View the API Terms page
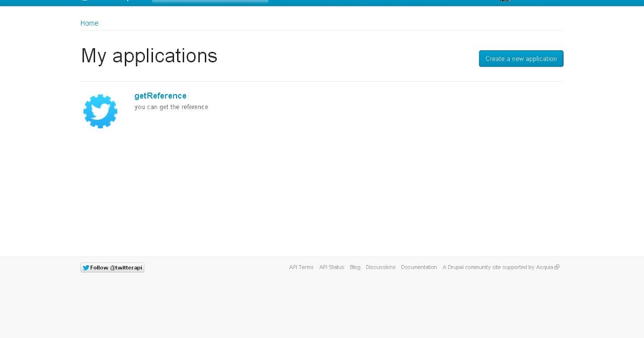The height and width of the screenshot is (338, 644). pyautogui.click(x=301, y=267)
